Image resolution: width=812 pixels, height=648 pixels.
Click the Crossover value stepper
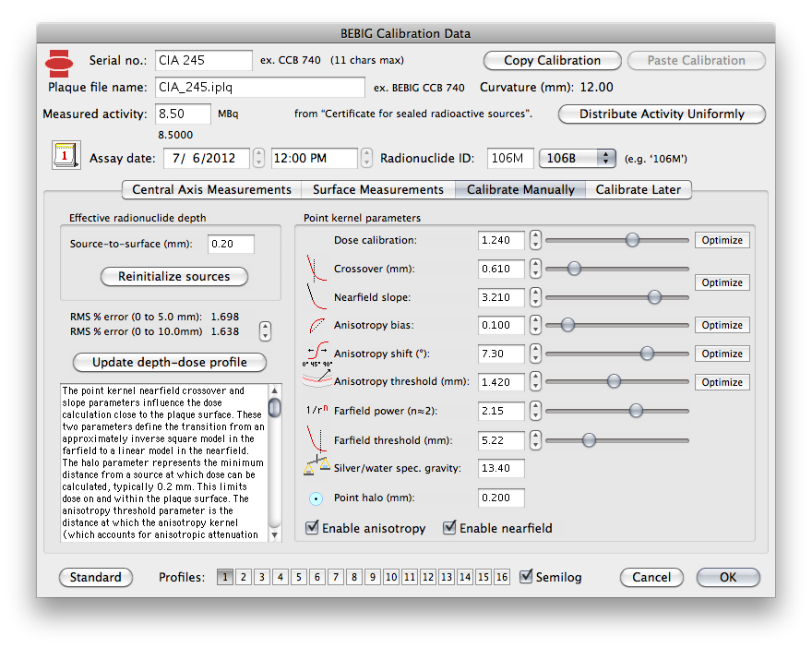click(x=535, y=269)
